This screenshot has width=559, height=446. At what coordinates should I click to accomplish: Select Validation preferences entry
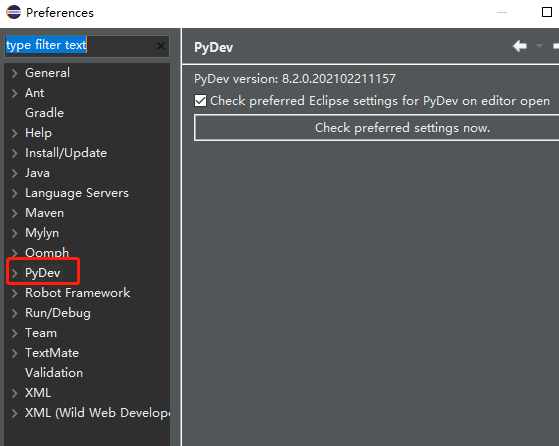click(54, 373)
